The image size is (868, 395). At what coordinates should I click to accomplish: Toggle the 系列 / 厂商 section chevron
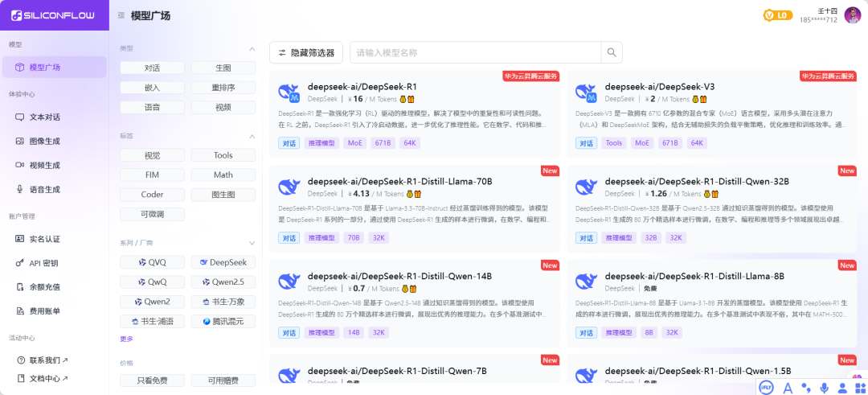[252, 243]
